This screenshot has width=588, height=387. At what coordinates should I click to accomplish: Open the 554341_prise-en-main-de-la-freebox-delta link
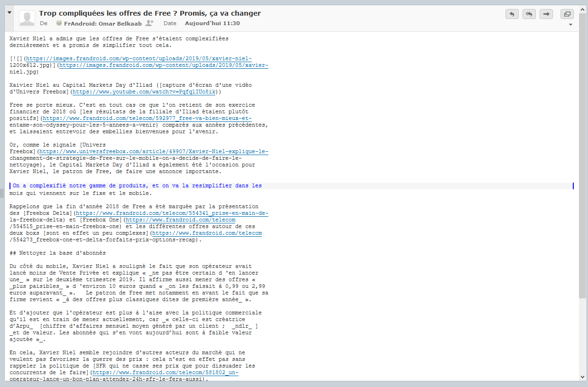click(x=172, y=213)
